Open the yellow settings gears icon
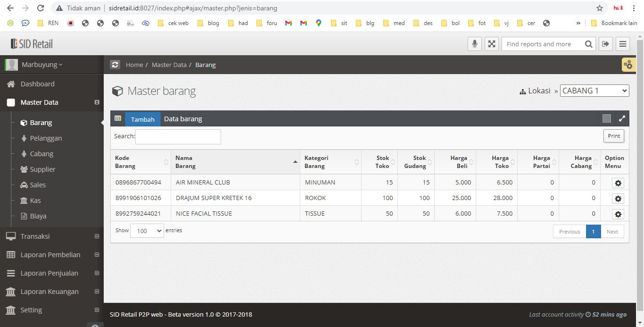This screenshot has height=327, width=644. (628, 65)
